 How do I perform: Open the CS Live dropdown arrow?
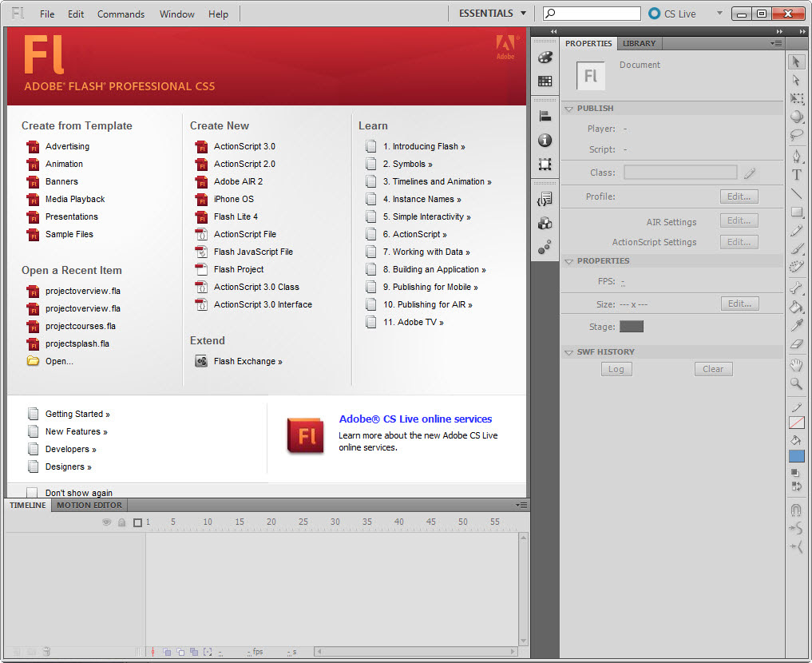point(719,14)
